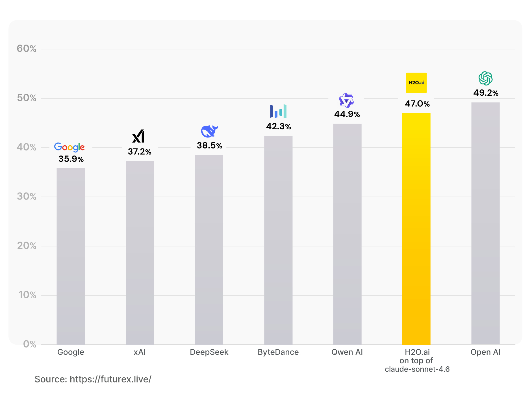Click the 35.9% value label
This screenshot has height=396, width=532.
[x=71, y=159]
